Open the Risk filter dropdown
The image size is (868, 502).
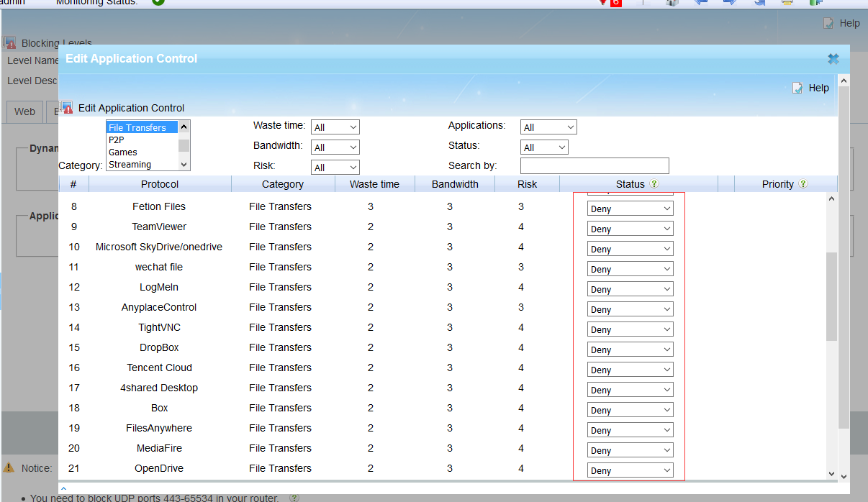coord(335,168)
